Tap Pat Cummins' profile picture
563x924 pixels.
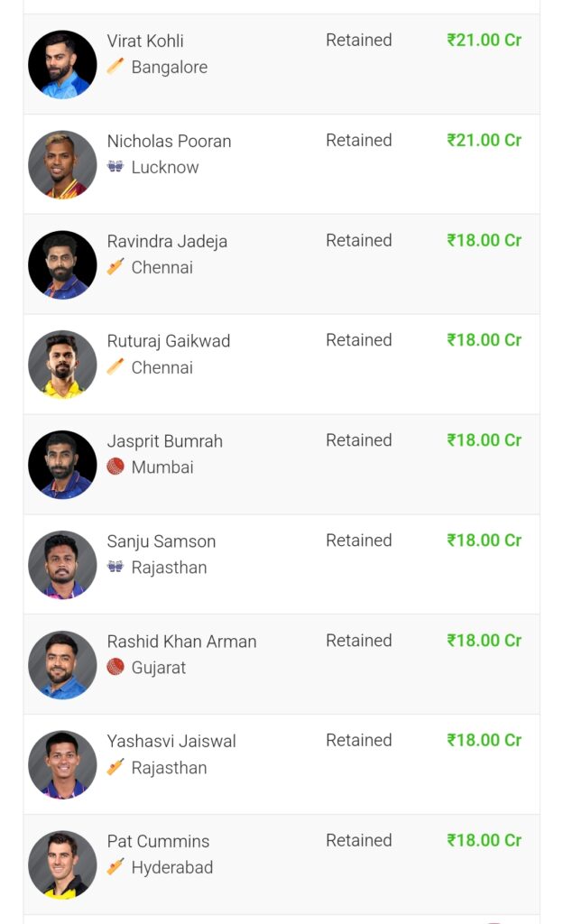pyautogui.click(x=62, y=865)
